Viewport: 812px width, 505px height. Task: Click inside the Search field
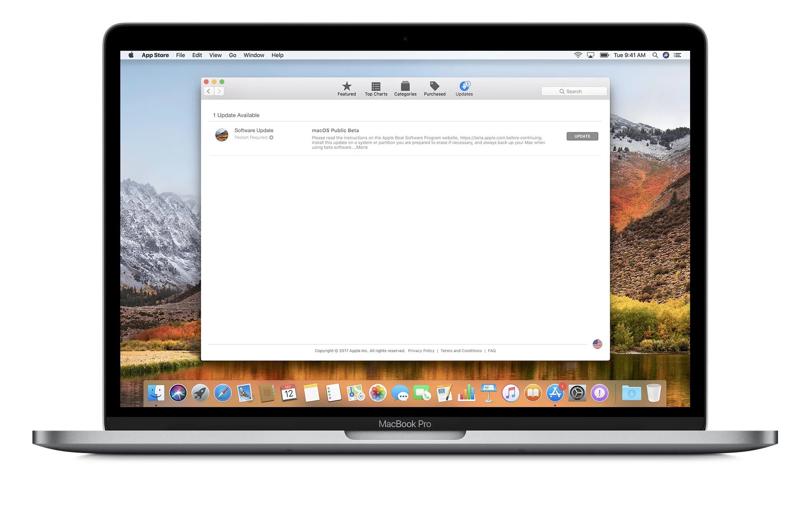[574, 91]
